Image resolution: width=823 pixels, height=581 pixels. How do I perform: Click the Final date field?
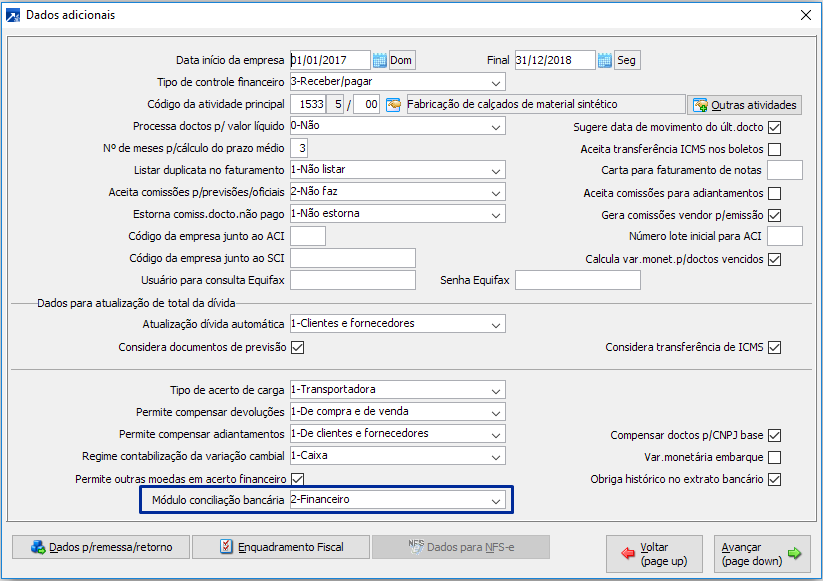[x=555, y=60]
